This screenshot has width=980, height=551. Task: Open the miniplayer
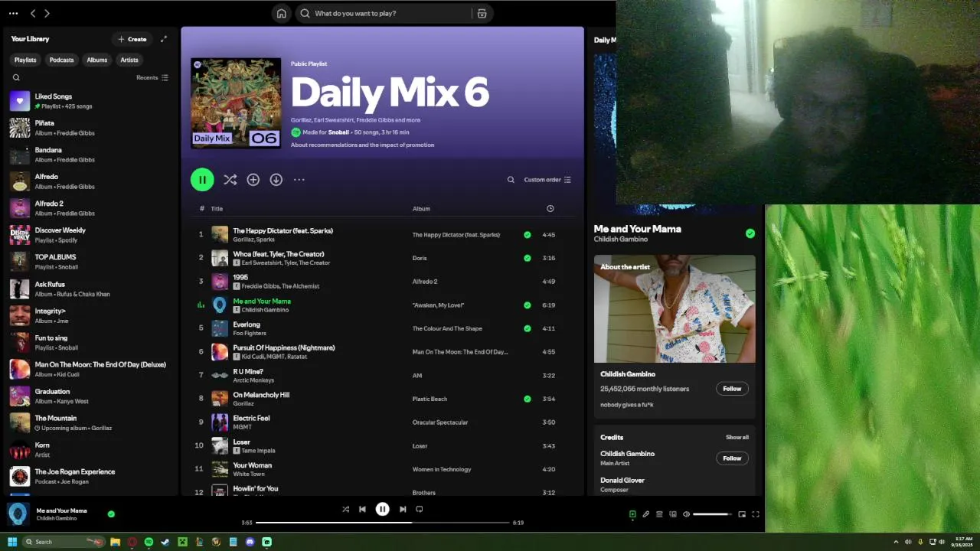742,514
